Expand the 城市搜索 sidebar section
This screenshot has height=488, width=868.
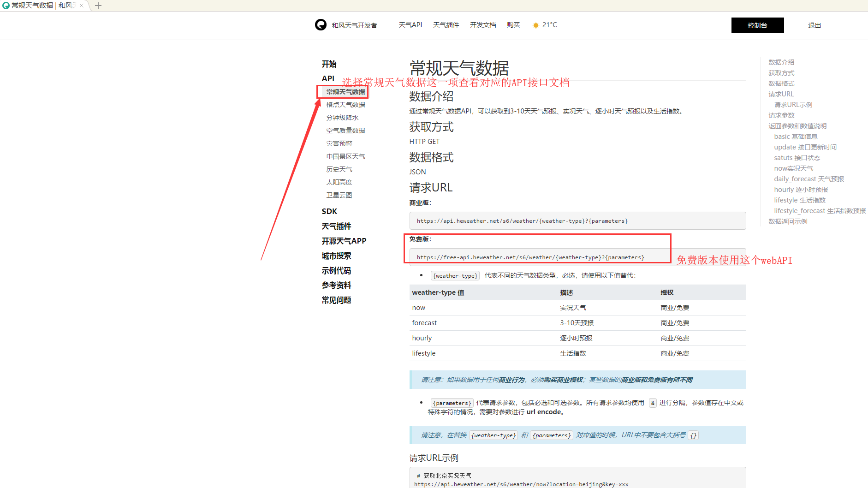[336, 256]
